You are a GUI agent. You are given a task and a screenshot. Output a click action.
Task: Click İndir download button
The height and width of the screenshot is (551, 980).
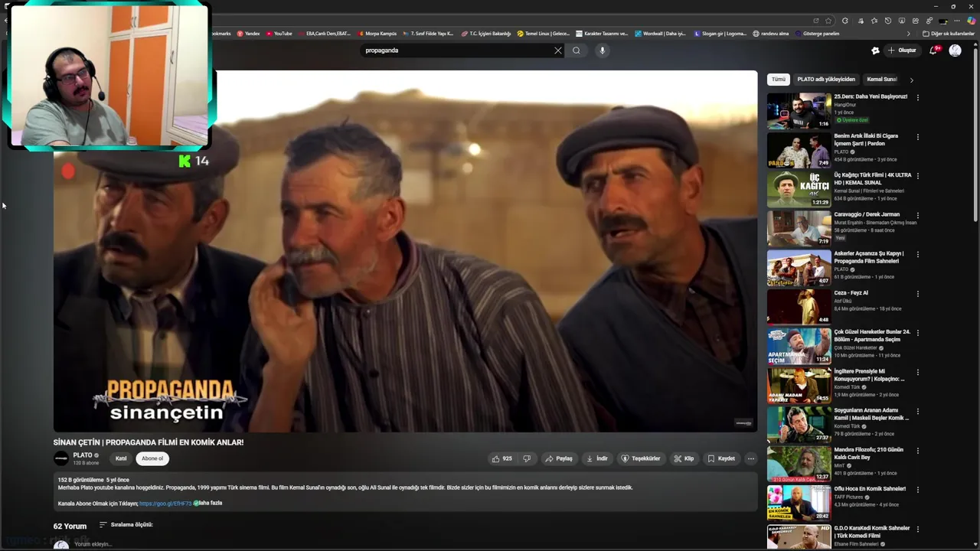[597, 458]
